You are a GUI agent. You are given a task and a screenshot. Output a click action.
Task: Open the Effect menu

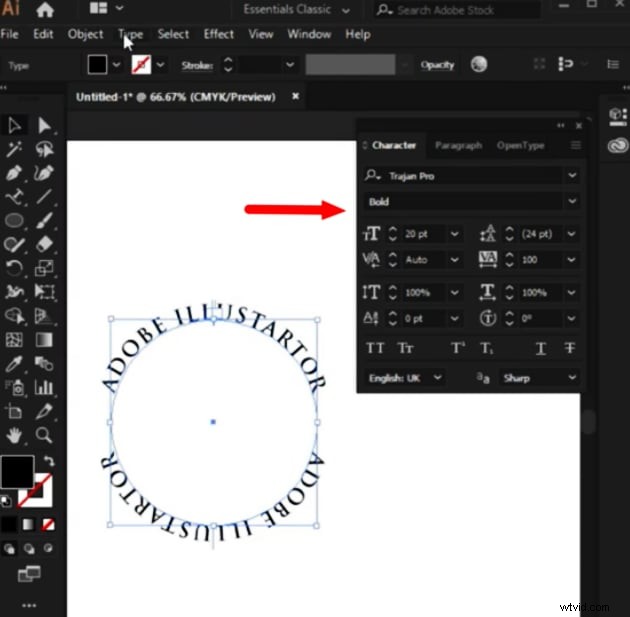click(x=219, y=34)
